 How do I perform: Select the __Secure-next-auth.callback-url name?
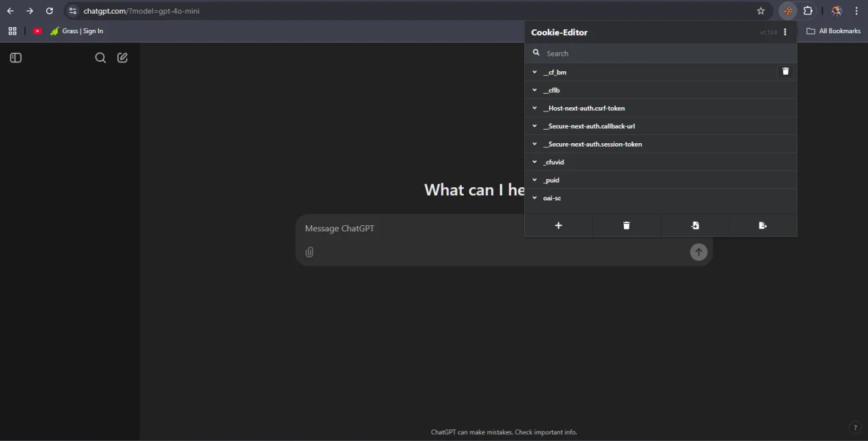pos(589,126)
